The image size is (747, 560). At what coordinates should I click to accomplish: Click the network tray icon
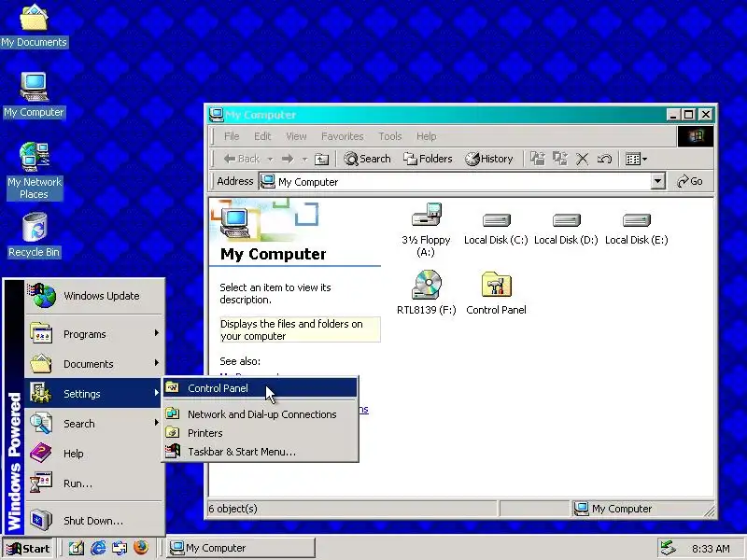(x=669, y=548)
